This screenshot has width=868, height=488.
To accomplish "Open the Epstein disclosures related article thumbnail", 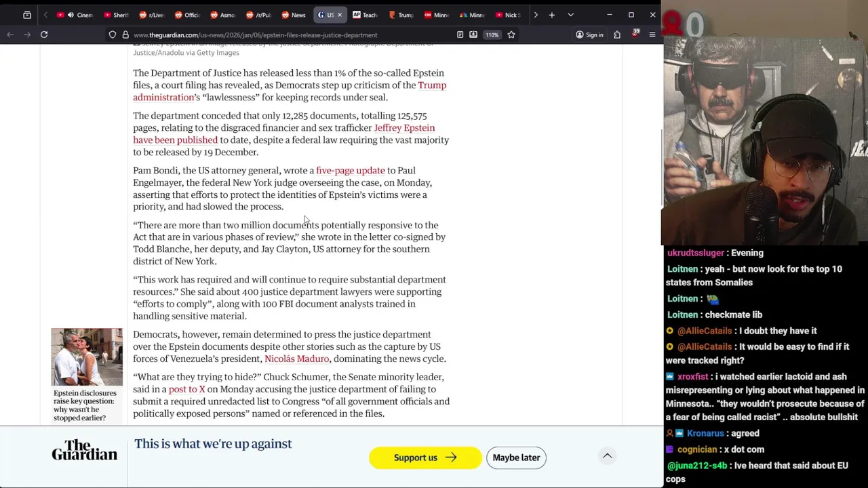I will pyautogui.click(x=87, y=357).
